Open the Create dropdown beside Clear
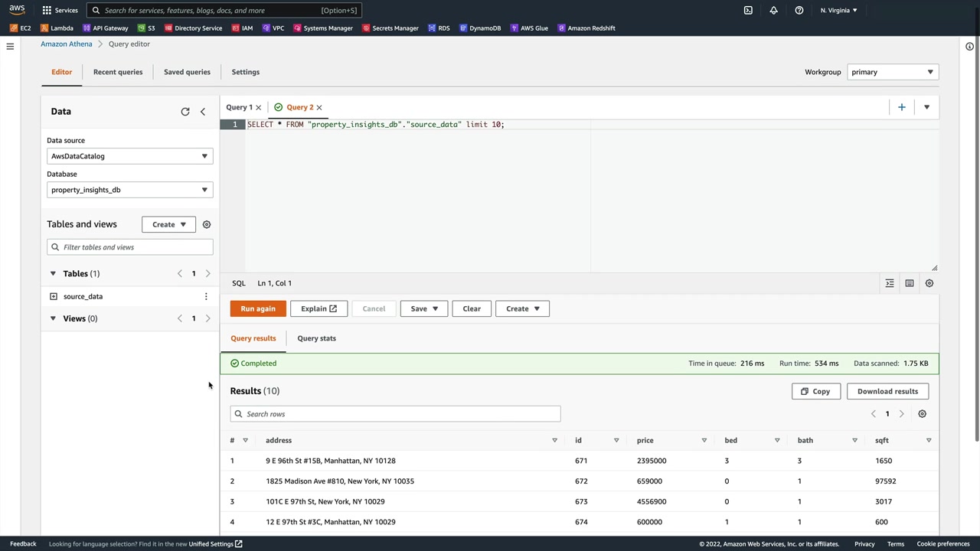This screenshot has height=551, width=980. point(522,308)
